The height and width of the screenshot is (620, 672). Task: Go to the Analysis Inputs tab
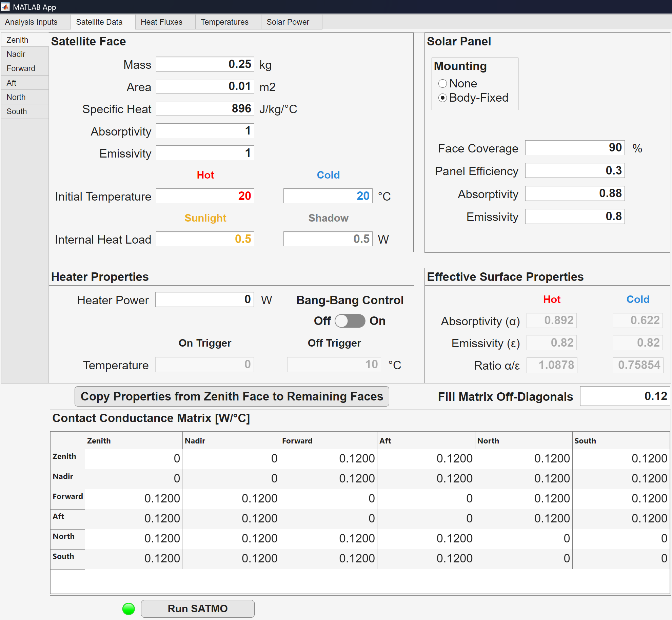[x=31, y=22]
